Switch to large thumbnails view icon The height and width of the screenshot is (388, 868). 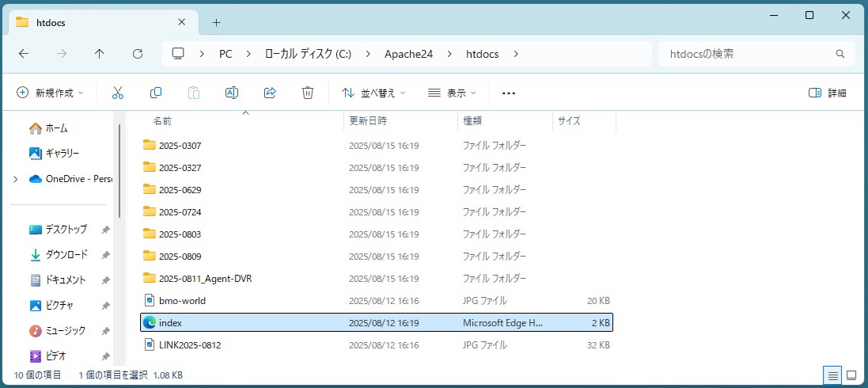click(851, 375)
